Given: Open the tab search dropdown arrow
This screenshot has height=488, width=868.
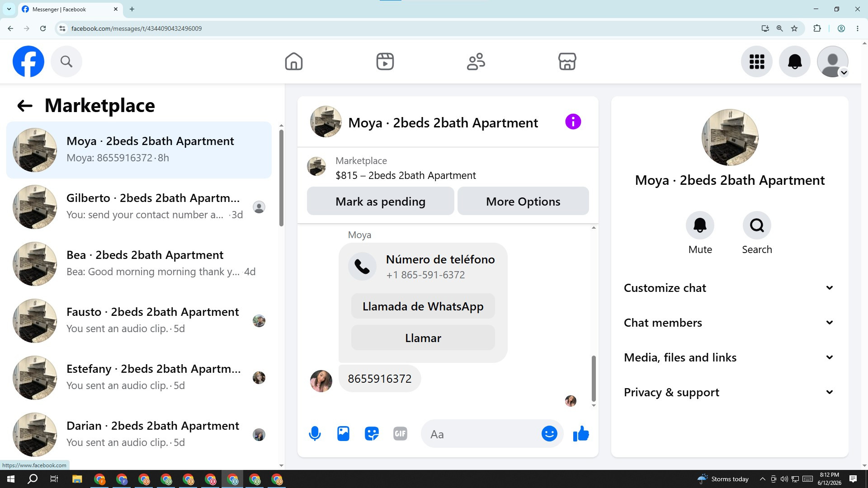Looking at the screenshot, I should point(9,9).
